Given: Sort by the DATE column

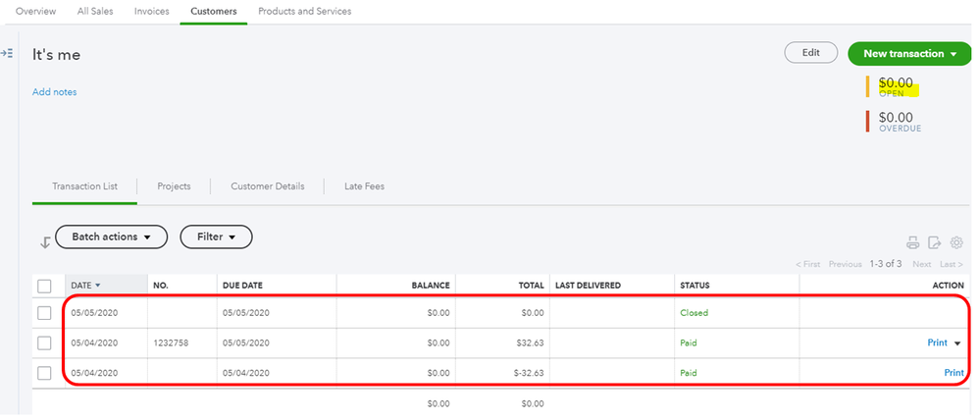Looking at the screenshot, I should tap(85, 285).
